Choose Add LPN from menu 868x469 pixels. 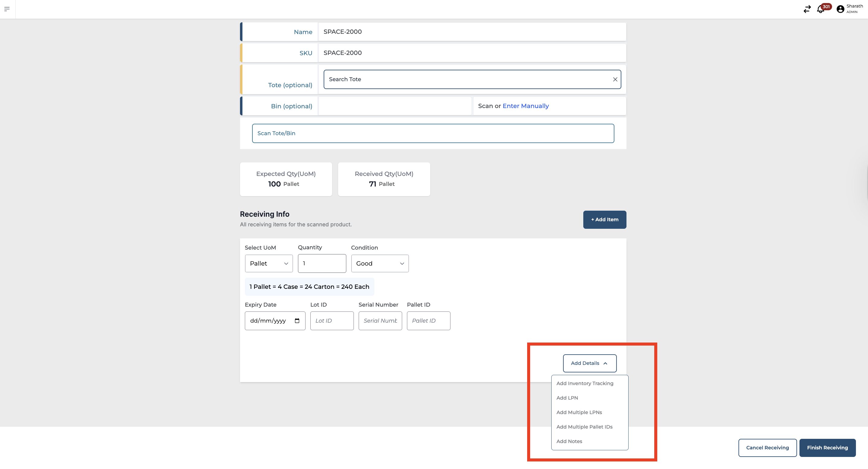[567, 398]
